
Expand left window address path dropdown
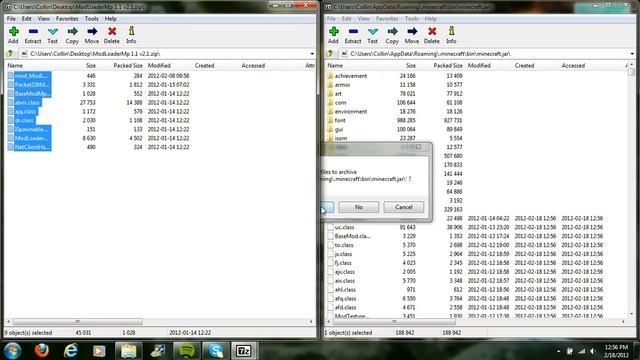[x=312, y=53]
